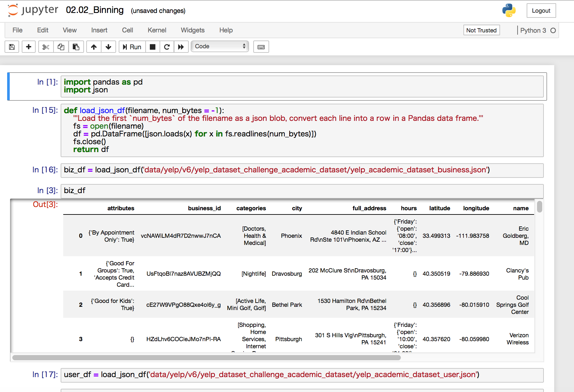
Task: Click the city column header
Action: click(x=297, y=208)
